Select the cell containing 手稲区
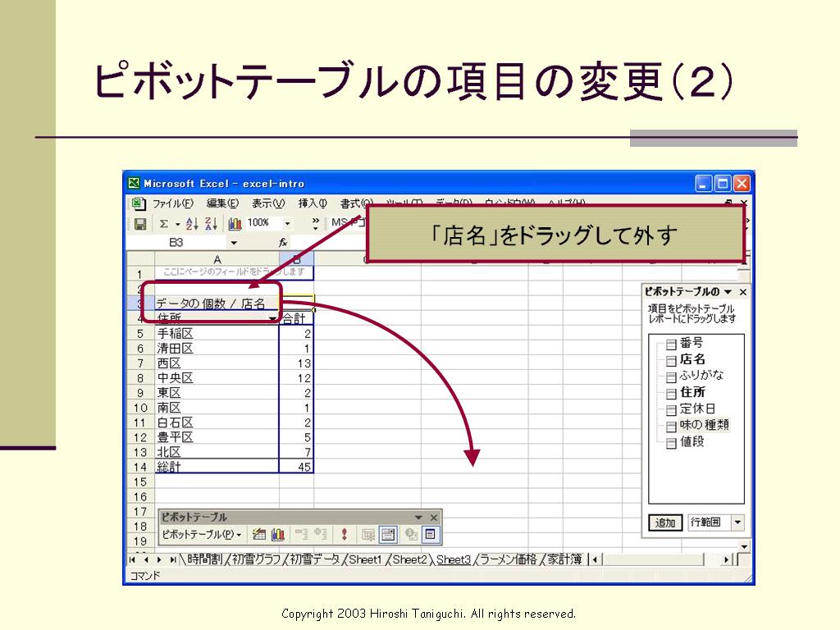This screenshot has height=630, width=840. click(x=217, y=334)
